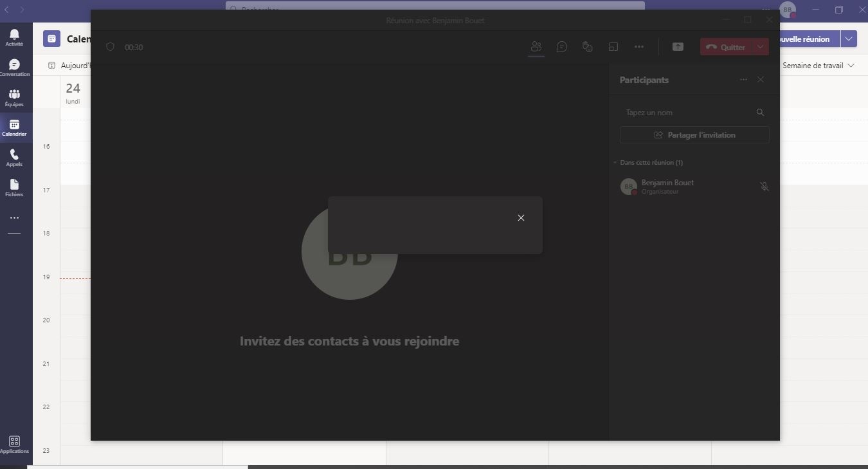Open dropdown arrow beside Nouvelle réunion
The width and height of the screenshot is (868, 469).
point(849,39)
